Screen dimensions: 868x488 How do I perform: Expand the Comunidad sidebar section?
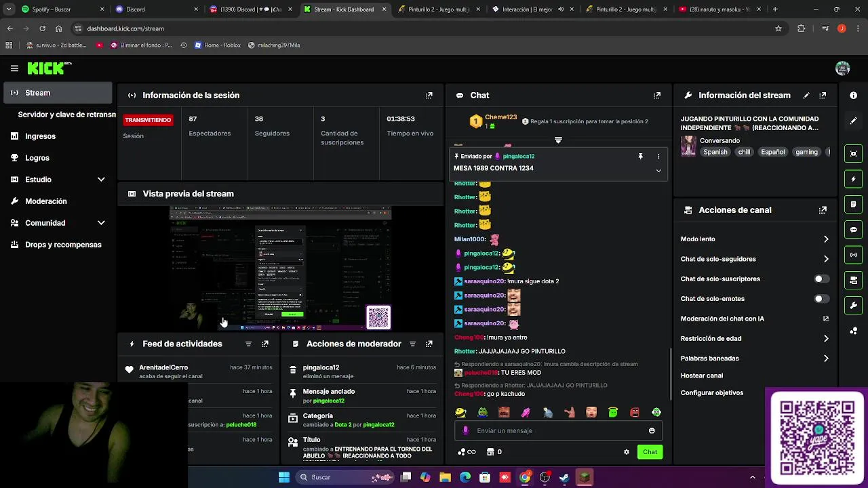pyautogui.click(x=101, y=223)
